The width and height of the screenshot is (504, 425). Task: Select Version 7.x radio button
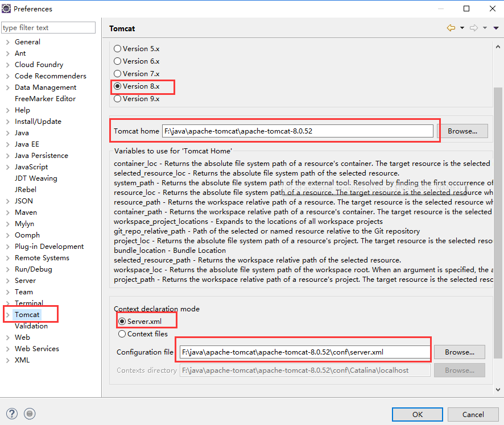117,73
